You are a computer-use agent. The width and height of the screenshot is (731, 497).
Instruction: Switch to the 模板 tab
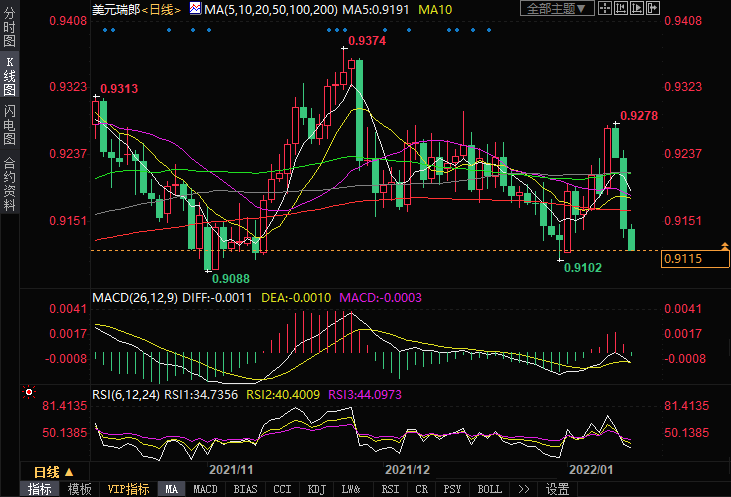click(80, 489)
